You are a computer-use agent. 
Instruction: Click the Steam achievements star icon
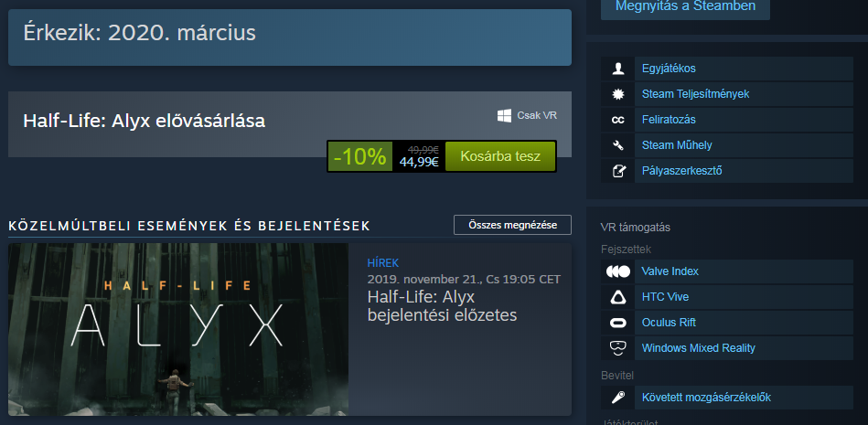618,94
